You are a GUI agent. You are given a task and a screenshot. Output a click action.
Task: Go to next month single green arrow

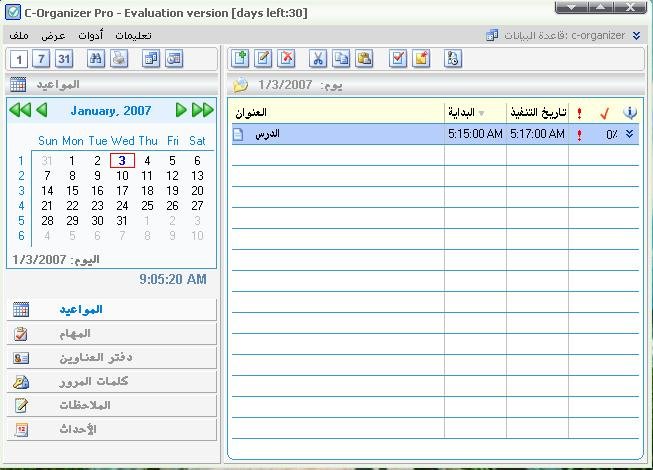pyautogui.click(x=181, y=110)
